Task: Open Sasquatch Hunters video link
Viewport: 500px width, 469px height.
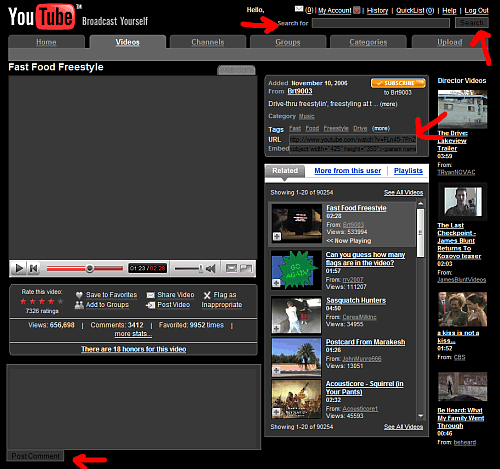Action: 356,301
